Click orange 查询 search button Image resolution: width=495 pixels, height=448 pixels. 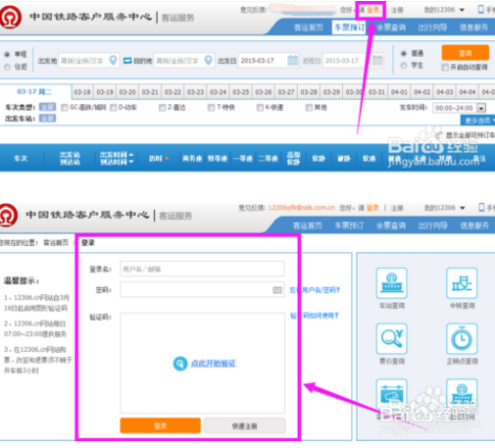pyautogui.click(x=466, y=53)
